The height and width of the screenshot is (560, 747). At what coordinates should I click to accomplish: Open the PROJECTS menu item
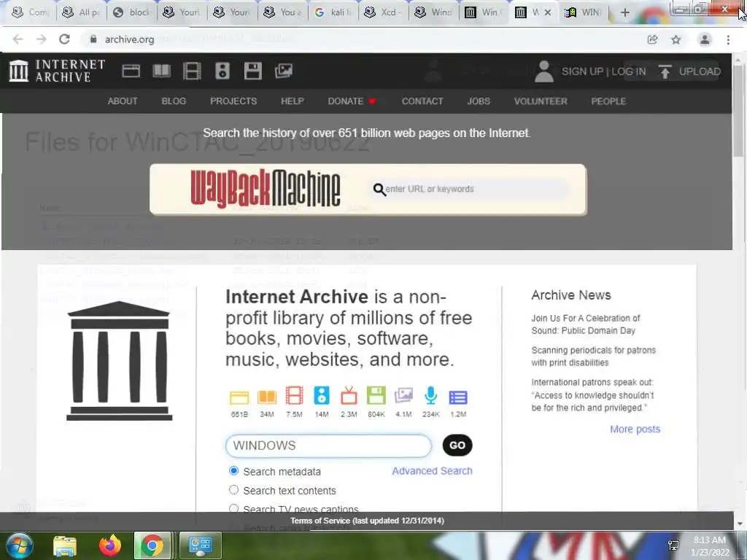233,101
